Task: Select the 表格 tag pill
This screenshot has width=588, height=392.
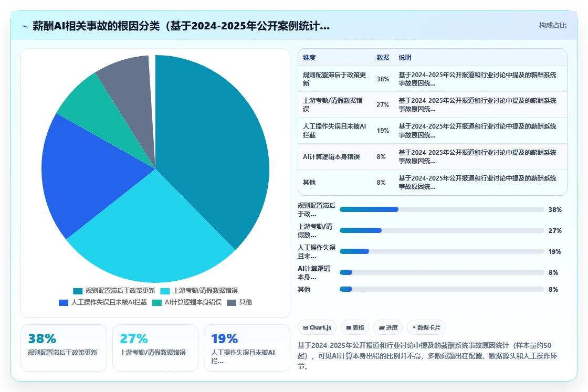Action: click(355, 327)
